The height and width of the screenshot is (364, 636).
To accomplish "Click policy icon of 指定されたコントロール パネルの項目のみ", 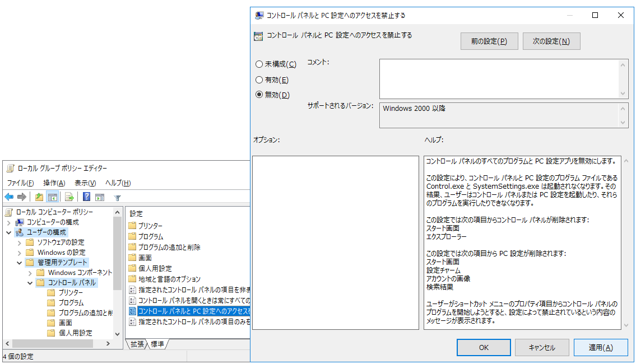I will point(132,322).
